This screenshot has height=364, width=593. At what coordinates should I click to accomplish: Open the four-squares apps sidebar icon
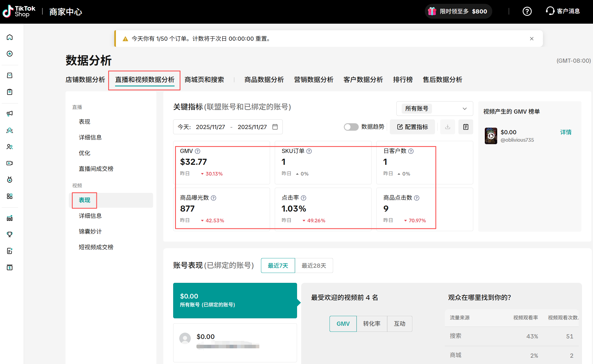(10, 196)
